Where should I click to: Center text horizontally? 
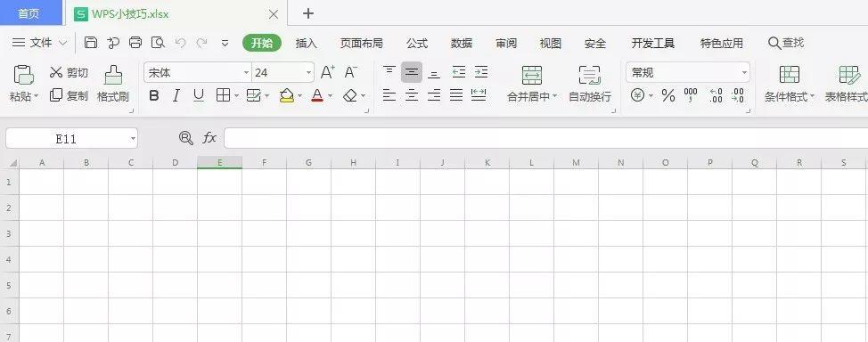pos(412,95)
